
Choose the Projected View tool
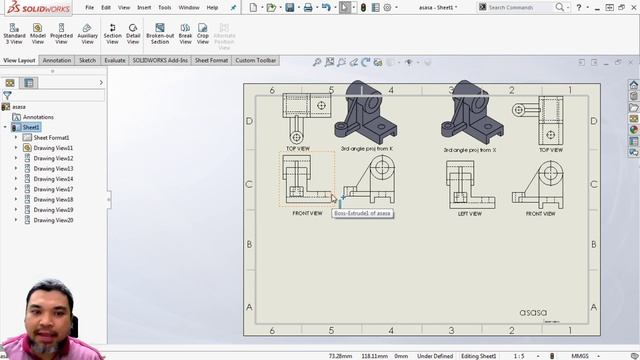pos(61,33)
